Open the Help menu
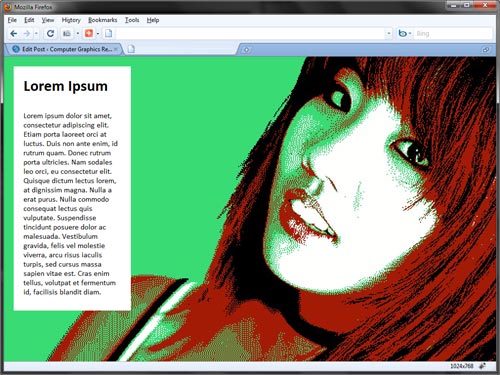 153,20
